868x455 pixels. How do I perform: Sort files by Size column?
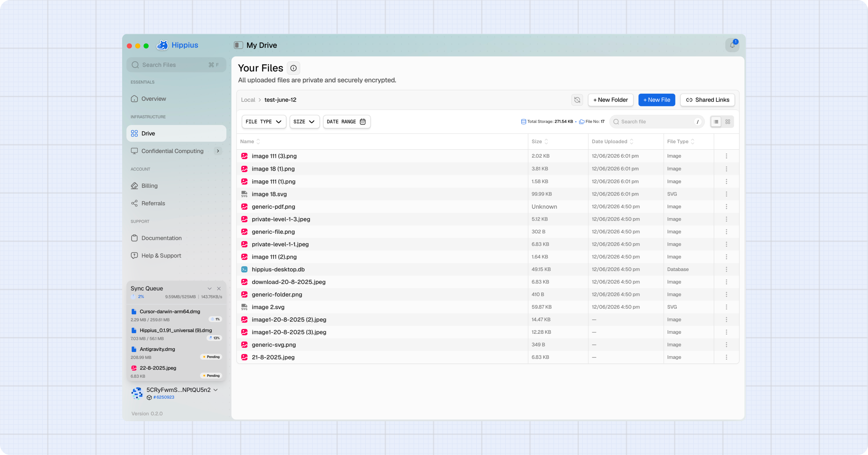click(540, 142)
